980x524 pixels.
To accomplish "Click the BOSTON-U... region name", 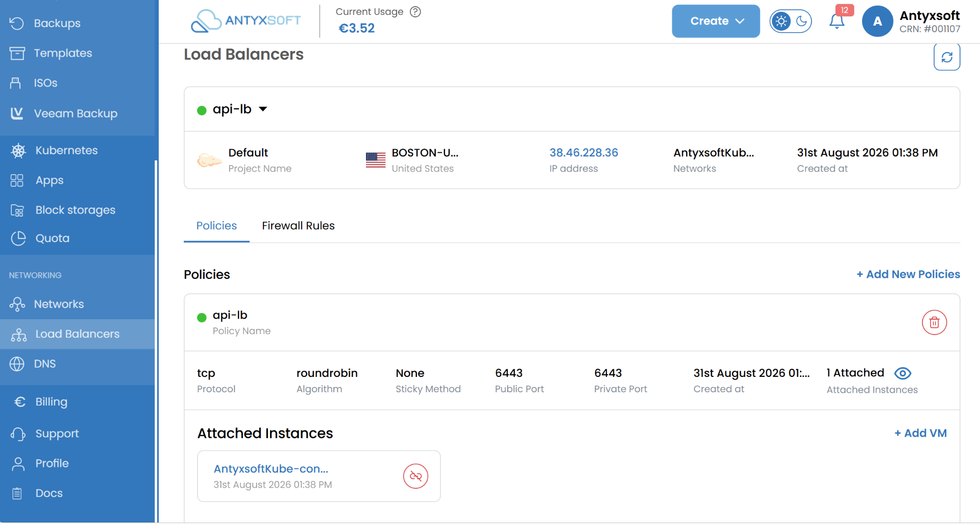I will pyautogui.click(x=425, y=153).
